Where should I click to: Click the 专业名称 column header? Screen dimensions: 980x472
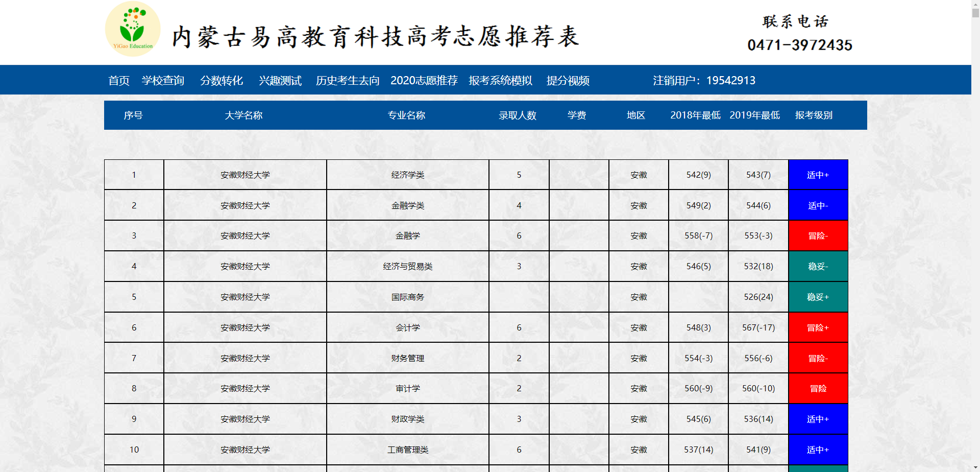[407, 115]
